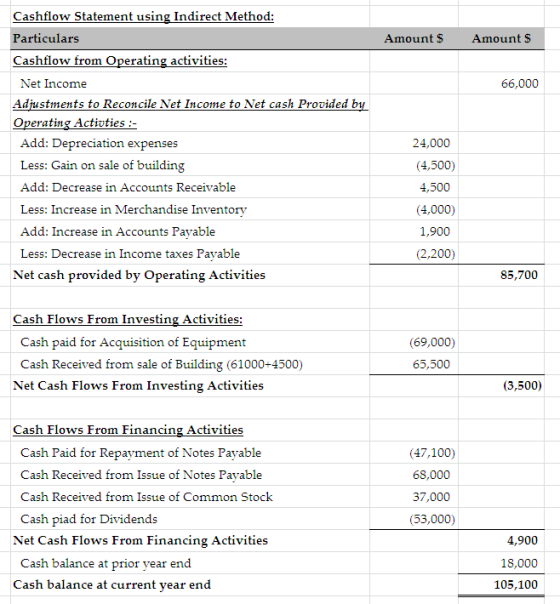The image size is (560, 604).
Task: Select the 24,000 depreciation value
Action: point(431,143)
